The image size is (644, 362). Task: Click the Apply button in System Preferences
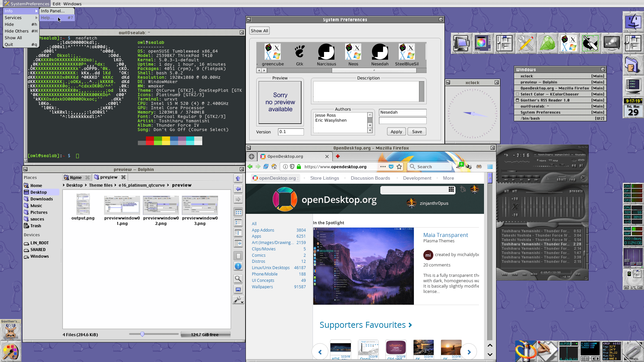396,132
